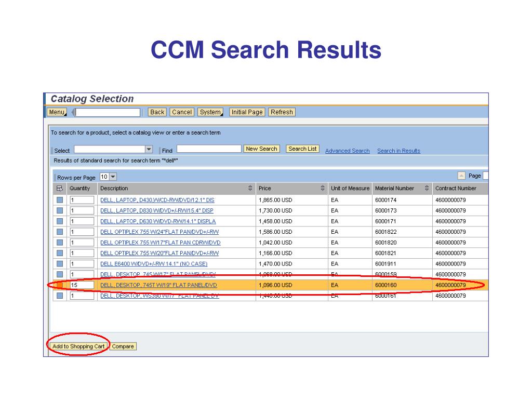Open DELL LAPTOP D430 description link
The image size is (532, 399).
coord(157,200)
